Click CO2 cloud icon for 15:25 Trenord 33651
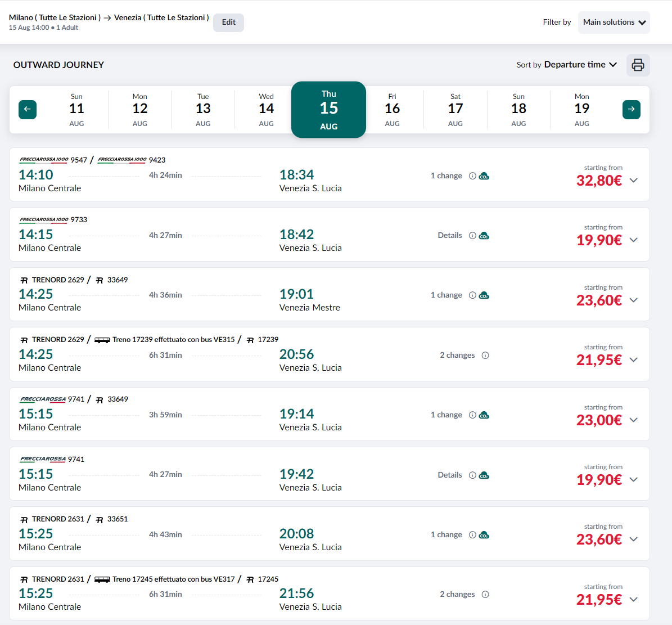672x625 pixels. coord(484,535)
